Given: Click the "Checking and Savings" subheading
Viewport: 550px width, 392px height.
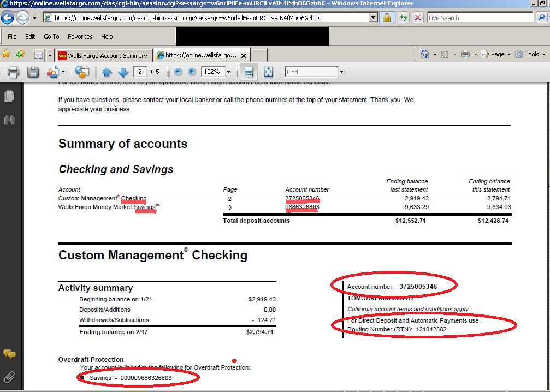Looking at the screenshot, I should 116,169.
